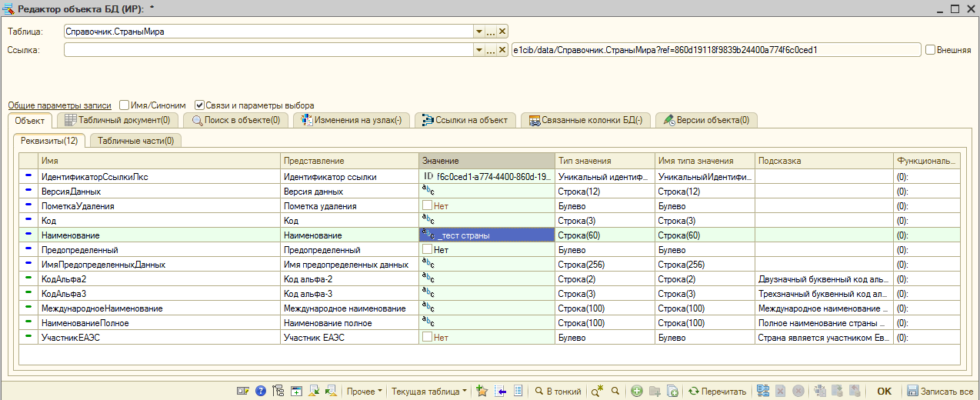
Task: Open the Текущая таблица dropdown
Action: tap(429, 392)
